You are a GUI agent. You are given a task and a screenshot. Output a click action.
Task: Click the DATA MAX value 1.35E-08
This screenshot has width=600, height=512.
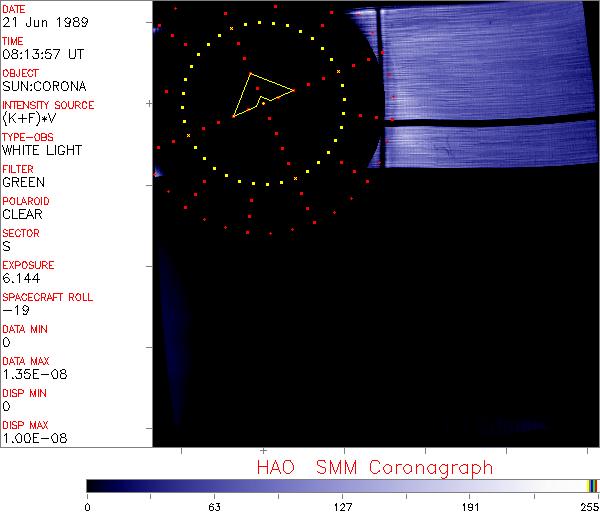pyautogui.click(x=30, y=375)
